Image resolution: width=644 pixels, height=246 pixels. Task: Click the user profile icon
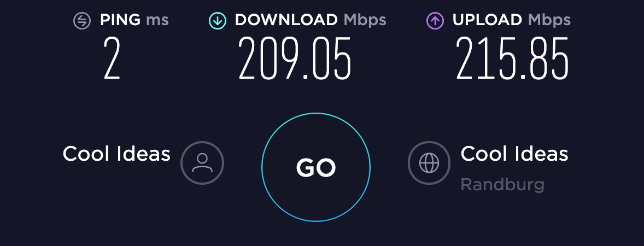(202, 162)
